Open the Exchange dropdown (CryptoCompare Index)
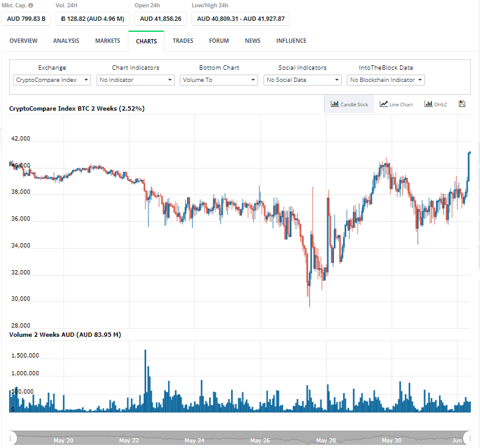The height and width of the screenshot is (448, 480). tap(52, 80)
